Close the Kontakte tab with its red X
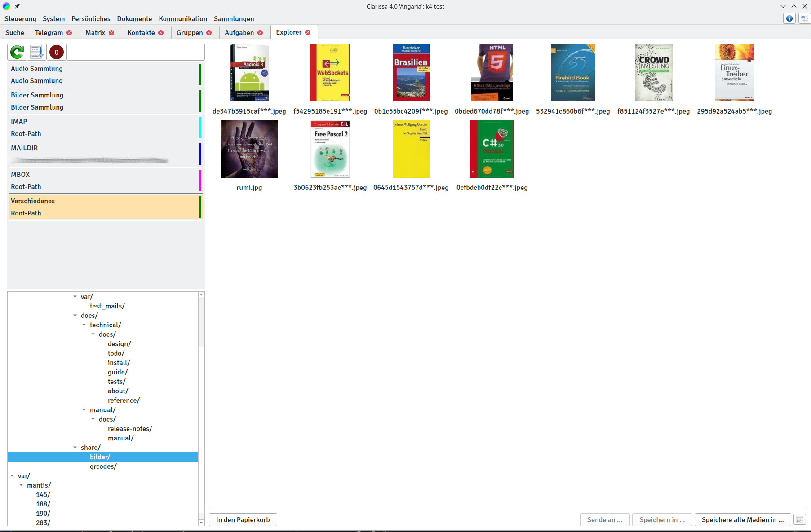Image resolution: width=811 pixels, height=532 pixels. pyautogui.click(x=161, y=33)
